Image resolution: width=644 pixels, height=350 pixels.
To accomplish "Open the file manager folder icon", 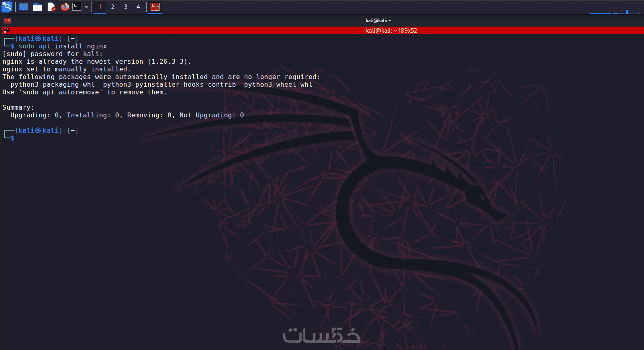I will [37, 7].
